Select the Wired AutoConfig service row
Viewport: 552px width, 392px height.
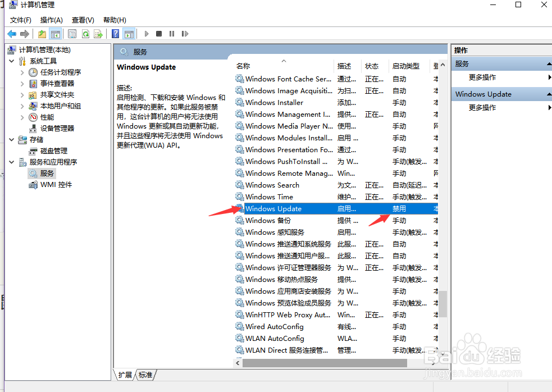point(336,326)
